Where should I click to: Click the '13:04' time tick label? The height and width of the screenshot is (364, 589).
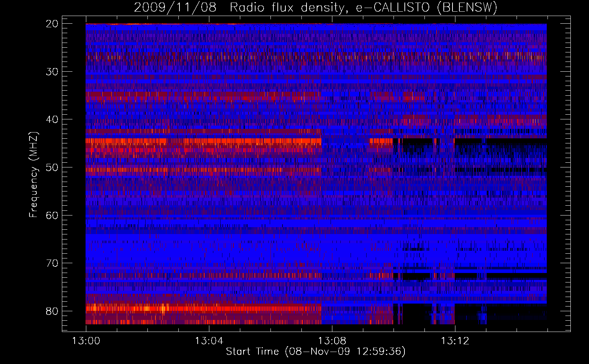[x=209, y=341]
